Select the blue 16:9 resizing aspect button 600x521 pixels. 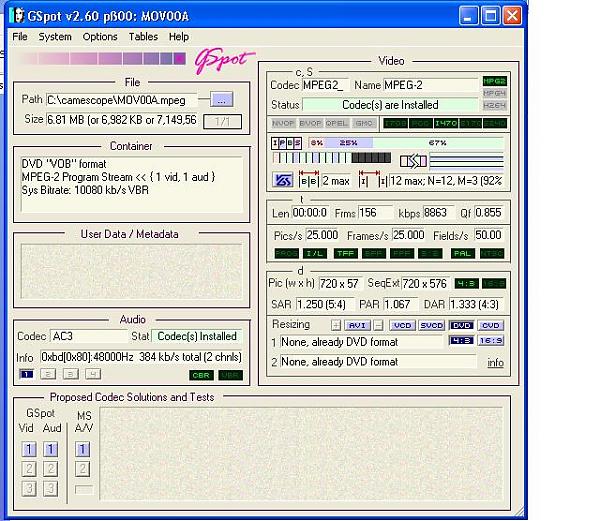click(491, 340)
